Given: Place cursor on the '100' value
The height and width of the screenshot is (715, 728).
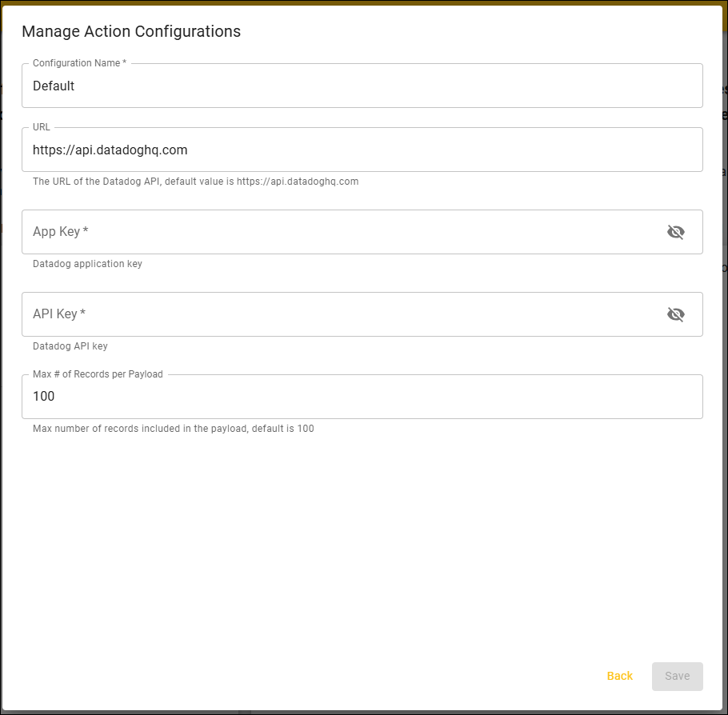Looking at the screenshot, I should (44, 397).
